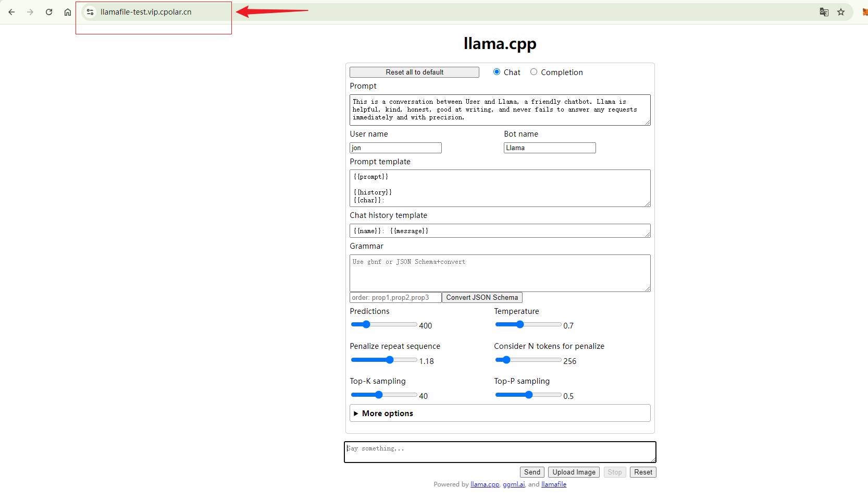Click the penalize value 1.18
The width and height of the screenshot is (868, 499).
tap(427, 361)
